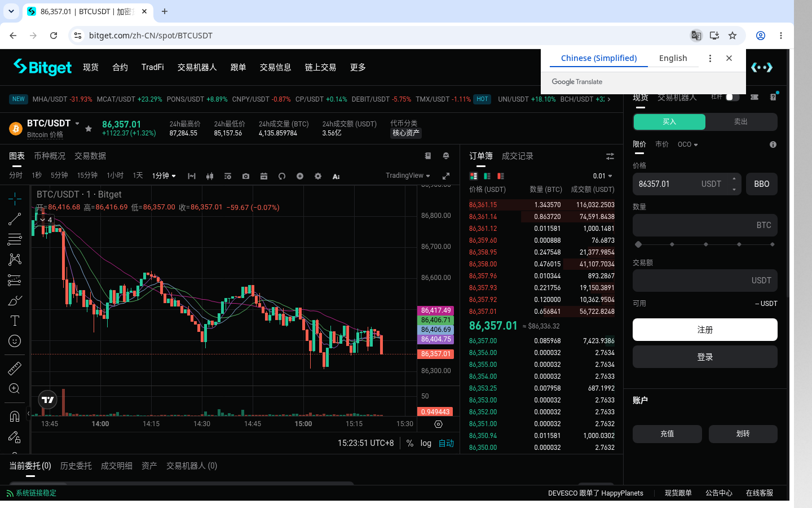Open the 0.01 depth precision dropdown
This screenshot has width=812, height=508.
pos(602,176)
